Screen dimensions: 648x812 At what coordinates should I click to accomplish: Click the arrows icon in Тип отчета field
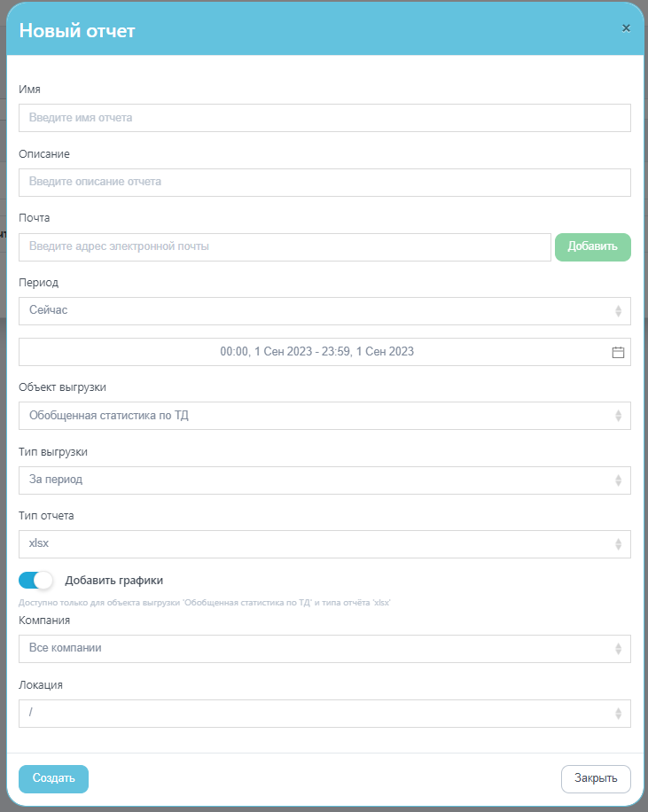pyautogui.click(x=618, y=543)
